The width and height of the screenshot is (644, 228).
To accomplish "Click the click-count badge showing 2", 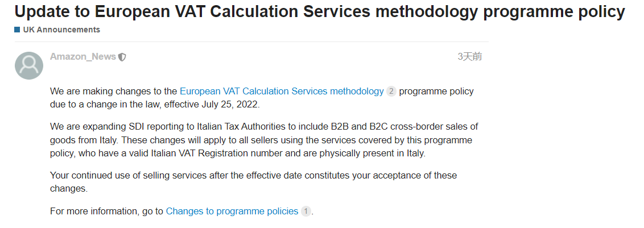I will point(391,91).
